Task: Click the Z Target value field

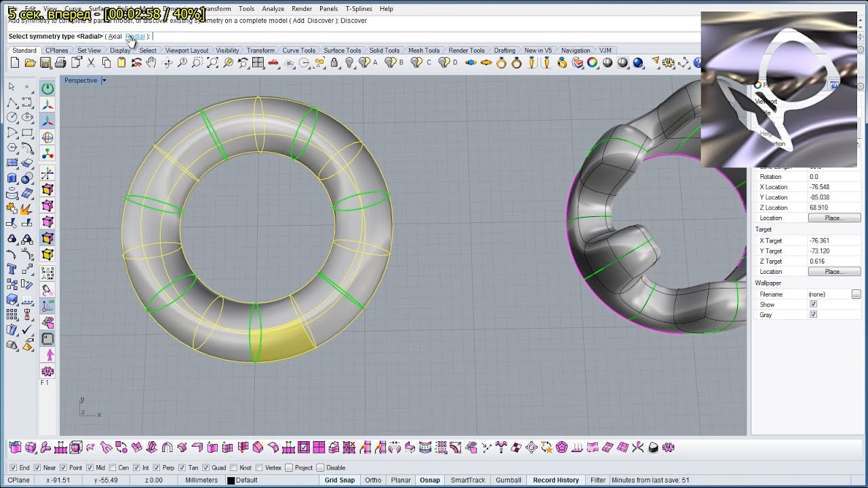Action: pyautogui.click(x=834, y=261)
